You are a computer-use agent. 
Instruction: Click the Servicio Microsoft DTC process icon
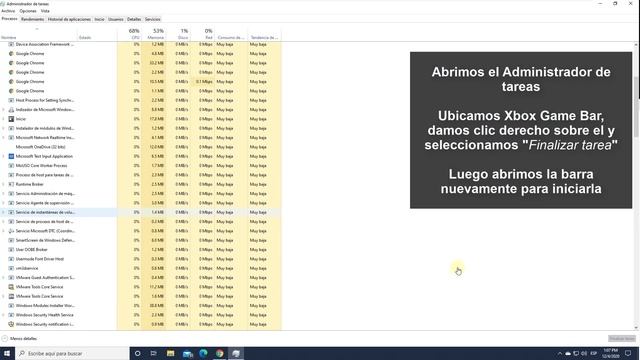[11, 231]
